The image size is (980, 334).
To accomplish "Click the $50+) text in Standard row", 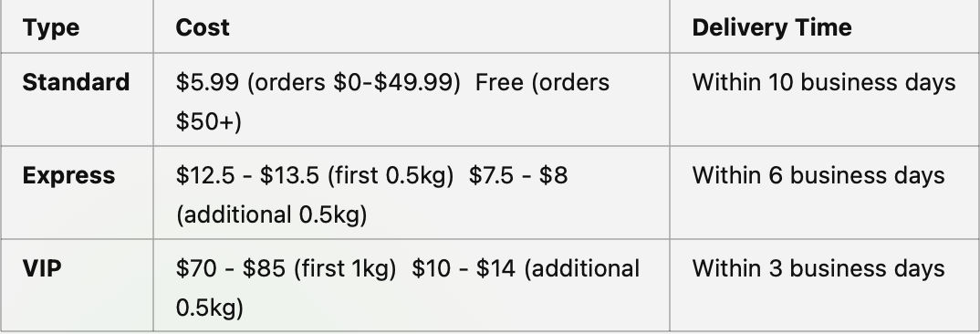I will 209,122.
